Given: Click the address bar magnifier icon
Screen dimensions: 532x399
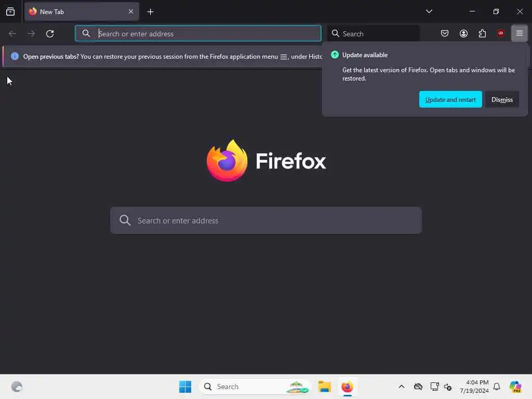Looking at the screenshot, I should (x=86, y=33).
